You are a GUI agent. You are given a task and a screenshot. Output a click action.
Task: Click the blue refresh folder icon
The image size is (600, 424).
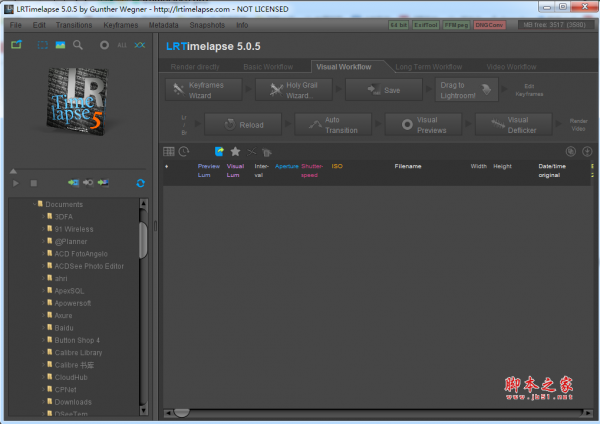click(140, 183)
